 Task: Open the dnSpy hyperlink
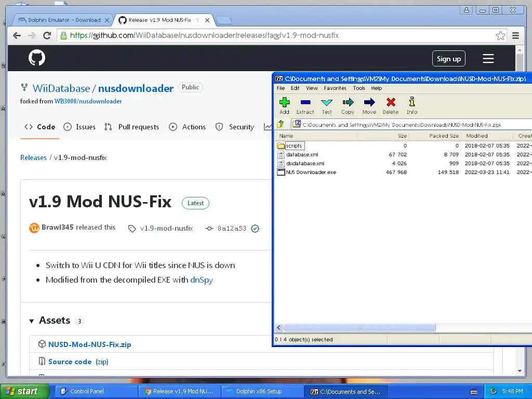pos(202,280)
